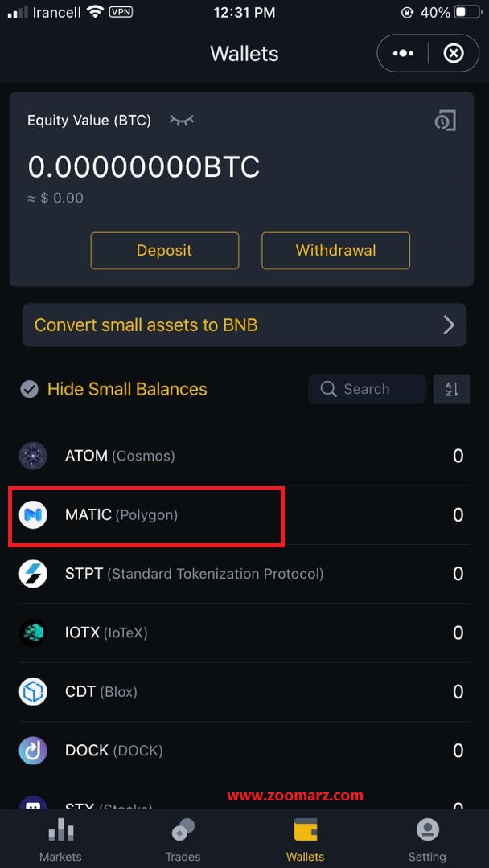This screenshot has height=868, width=489.
Task: Select the DOCK coin icon
Action: [33, 751]
